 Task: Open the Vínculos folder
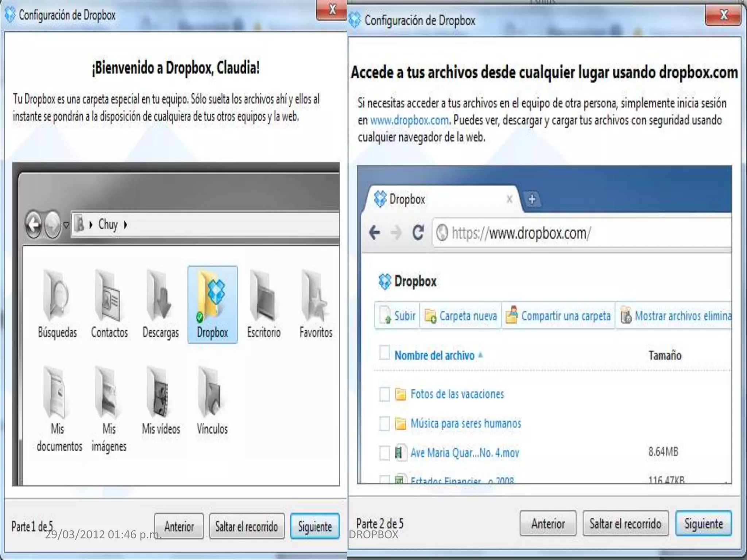click(212, 401)
